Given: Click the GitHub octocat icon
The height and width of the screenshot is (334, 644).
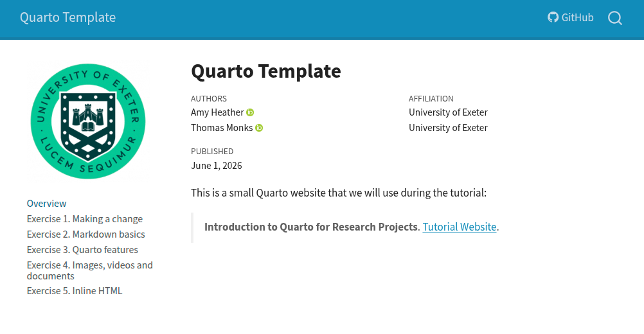Looking at the screenshot, I should click(553, 17).
